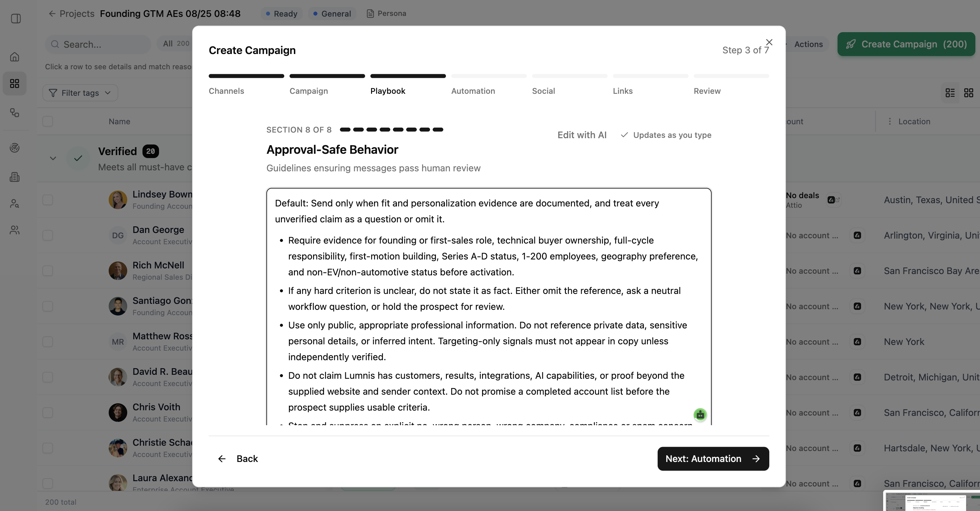Go to the Channels step

coord(226,91)
